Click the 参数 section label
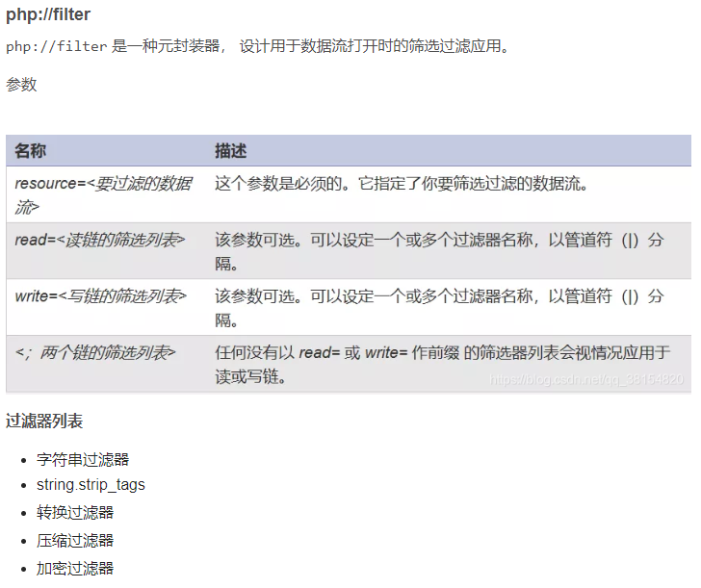The image size is (701, 588). 21,85
